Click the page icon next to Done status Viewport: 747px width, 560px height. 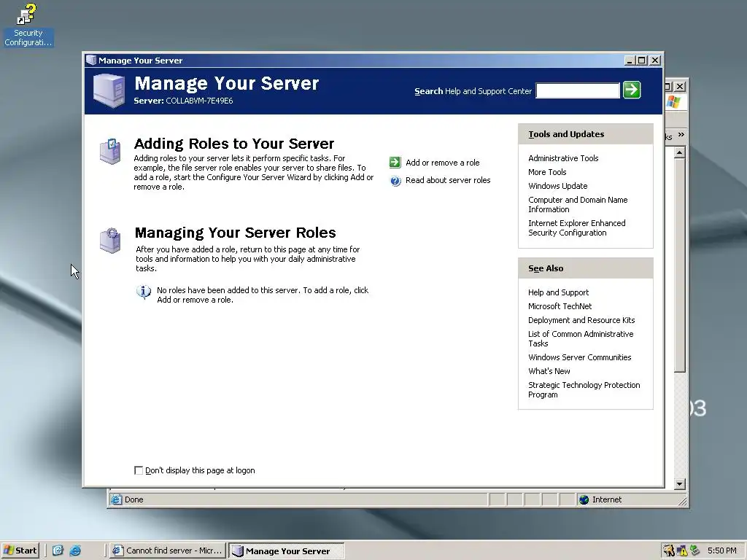click(116, 499)
